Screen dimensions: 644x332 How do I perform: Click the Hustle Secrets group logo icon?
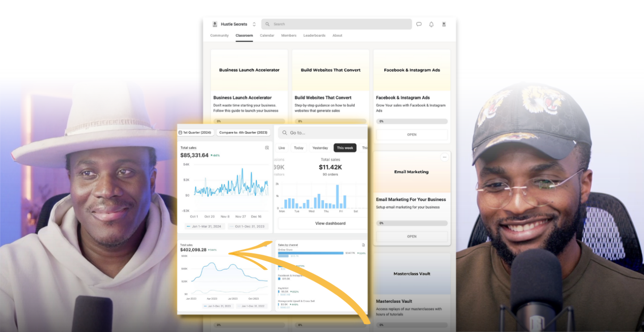215,24
